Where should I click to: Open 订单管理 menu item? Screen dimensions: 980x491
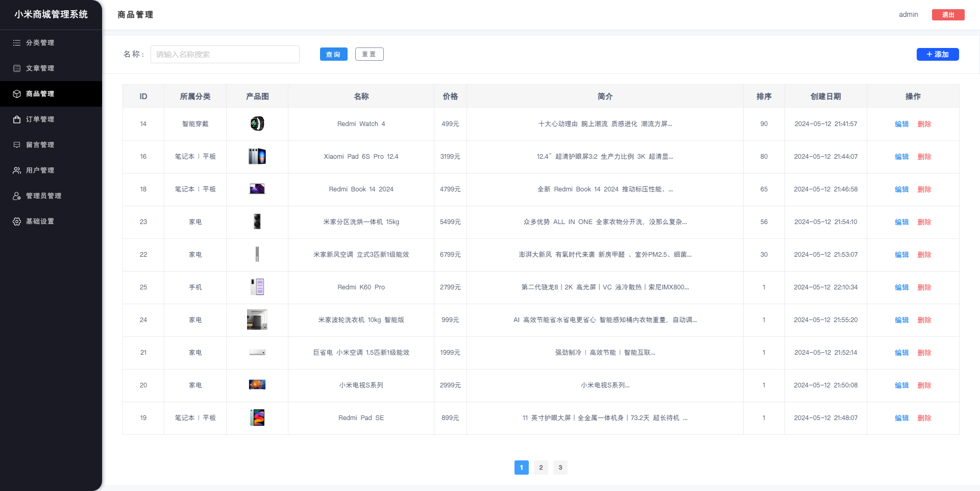[51, 119]
